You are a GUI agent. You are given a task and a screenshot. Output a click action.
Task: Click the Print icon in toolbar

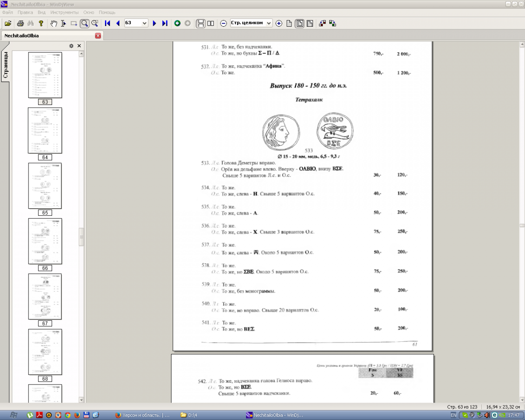20,23
